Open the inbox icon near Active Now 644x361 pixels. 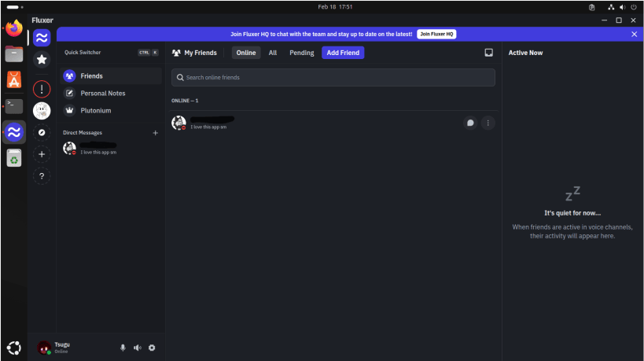pyautogui.click(x=488, y=53)
